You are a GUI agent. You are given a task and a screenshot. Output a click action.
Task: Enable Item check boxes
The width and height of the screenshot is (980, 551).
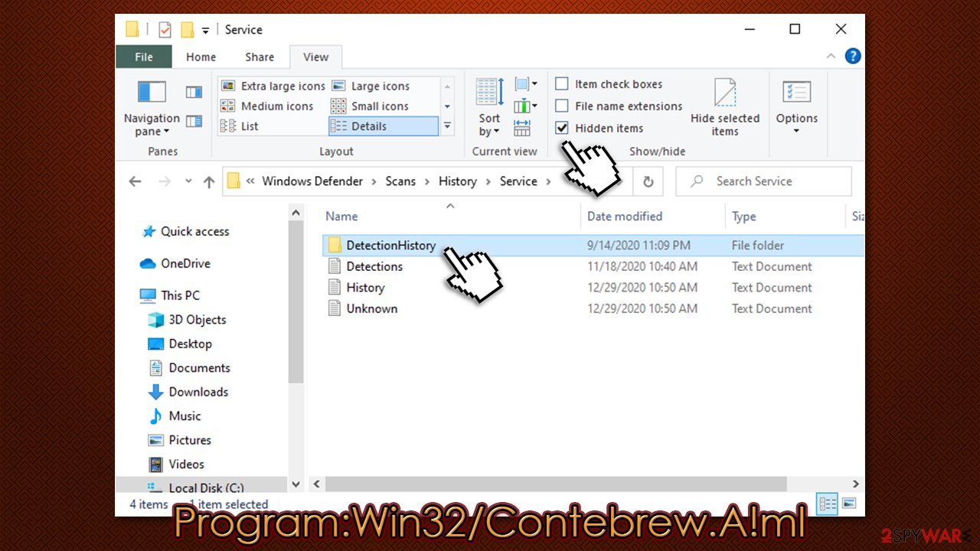click(x=563, y=84)
